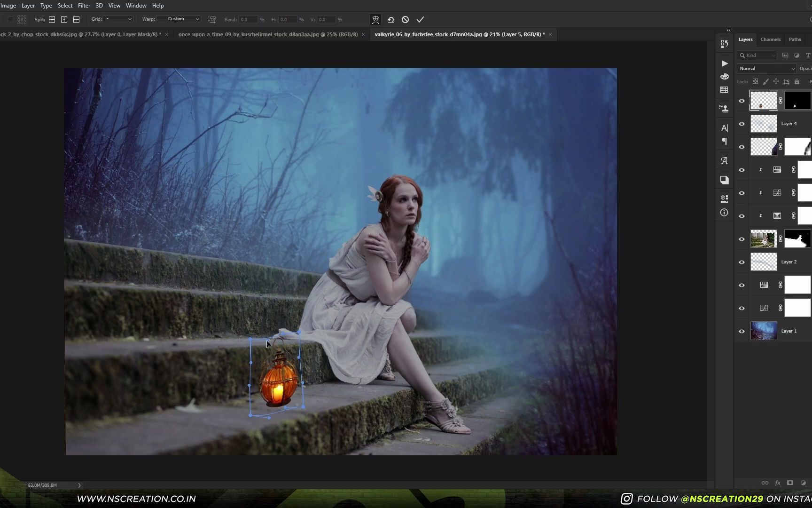Open the layer Kind filter dropdown
Image resolution: width=812 pixels, height=508 pixels.
(x=757, y=56)
